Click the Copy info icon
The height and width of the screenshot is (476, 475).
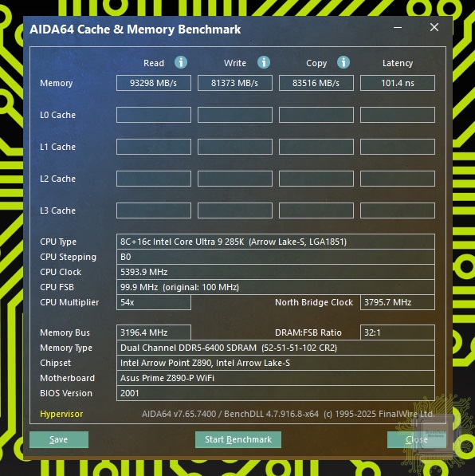tap(343, 62)
